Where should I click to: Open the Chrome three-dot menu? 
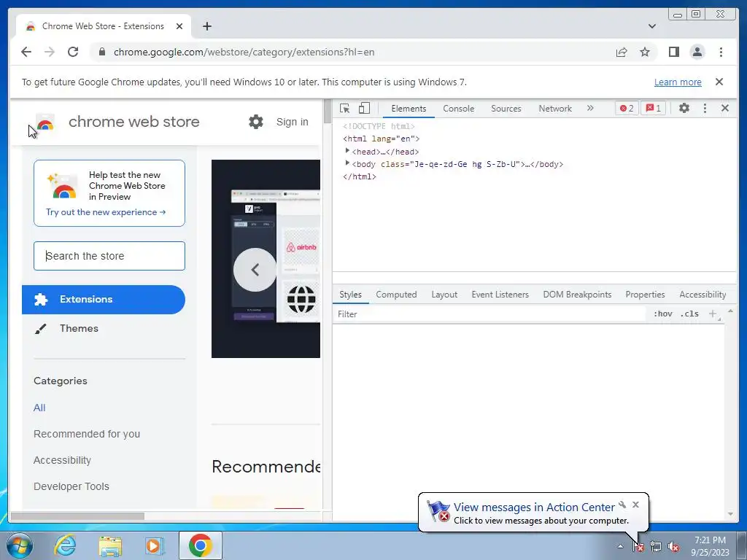[721, 52]
